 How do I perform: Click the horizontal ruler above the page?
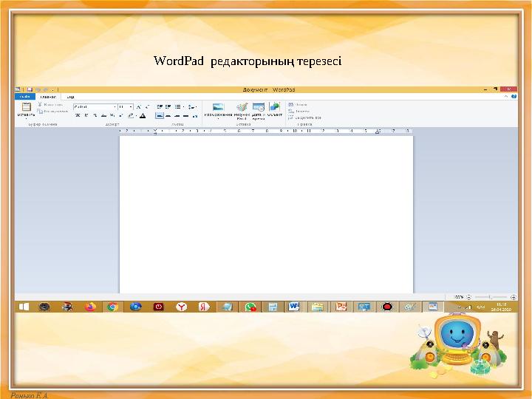click(266, 131)
